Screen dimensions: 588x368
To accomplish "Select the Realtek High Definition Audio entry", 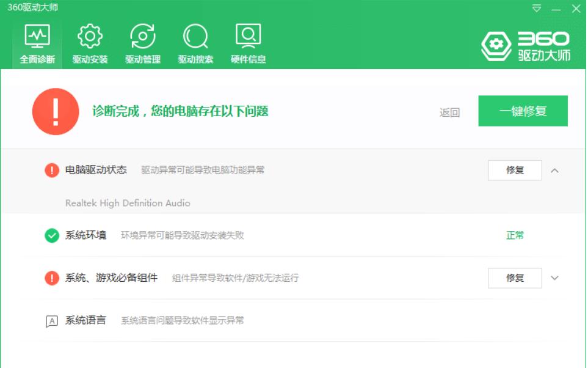I will click(128, 203).
